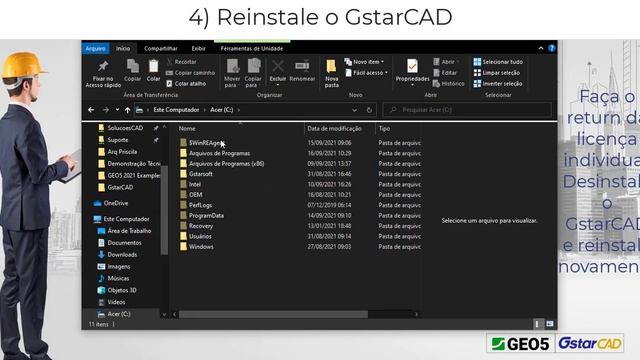Screen dimensions: 640x360
Task: Open the Mover para tool
Action: click(232, 73)
